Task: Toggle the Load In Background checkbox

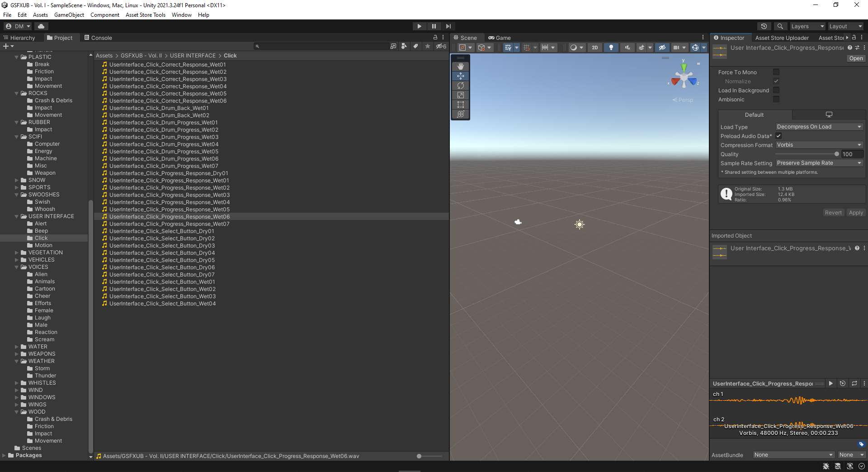Action: click(x=776, y=90)
